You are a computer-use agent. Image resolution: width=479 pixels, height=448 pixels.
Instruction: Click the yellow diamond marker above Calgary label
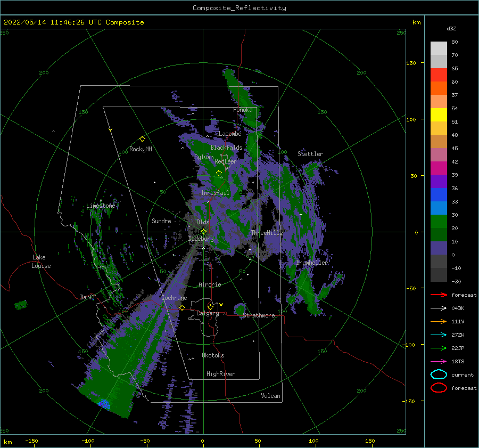(210, 307)
